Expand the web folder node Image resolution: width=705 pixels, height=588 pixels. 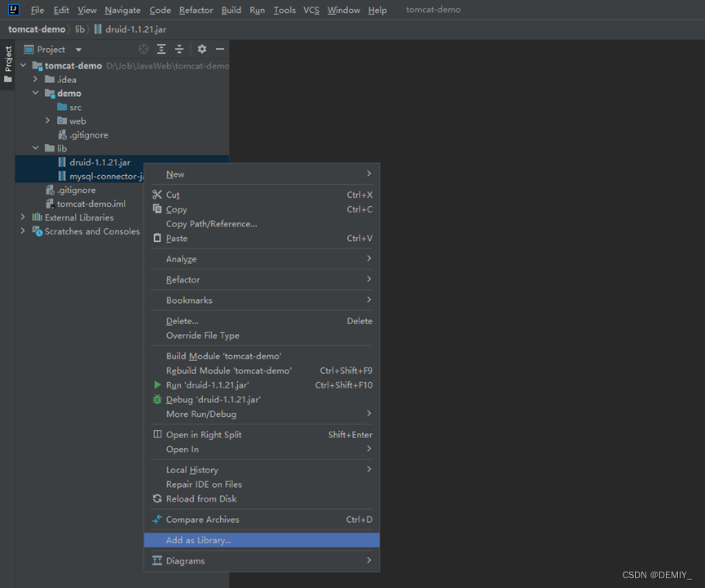pos(47,121)
